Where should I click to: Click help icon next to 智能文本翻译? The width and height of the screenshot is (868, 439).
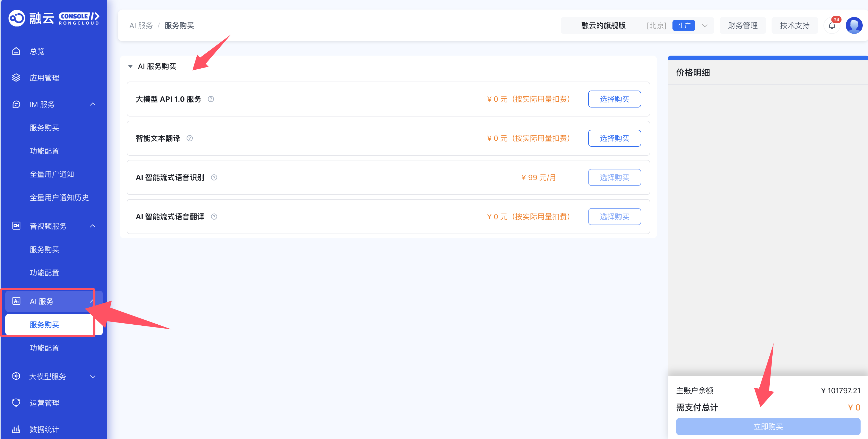(190, 138)
